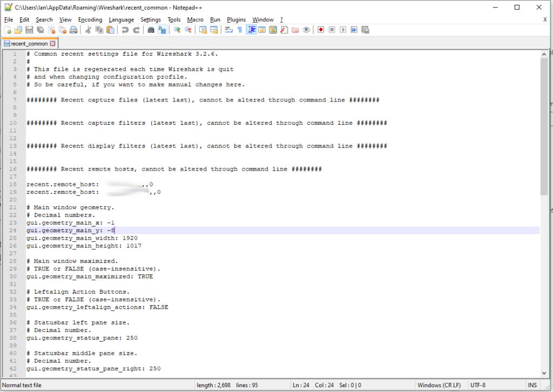Click the Windows (CR LF) status bar field
The image size is (553, 392).
click(x=439, y=386)
